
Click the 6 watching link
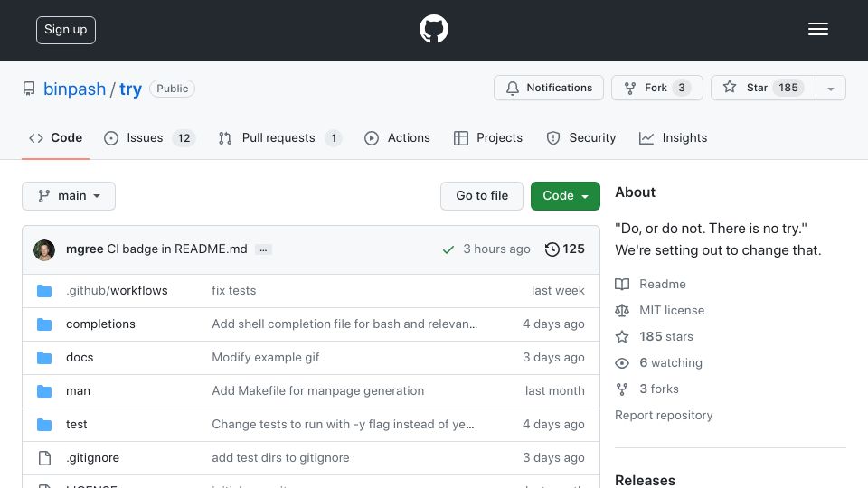670,363
